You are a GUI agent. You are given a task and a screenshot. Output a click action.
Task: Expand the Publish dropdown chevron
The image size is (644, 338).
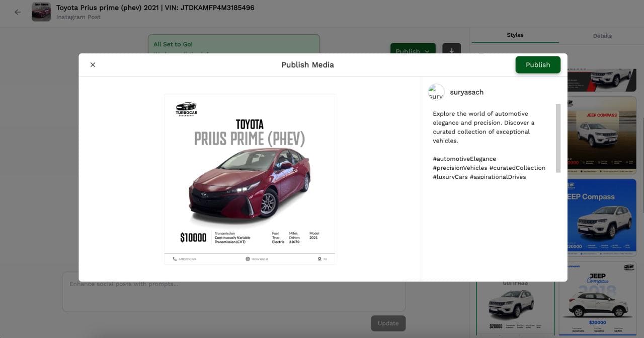click(x=427, y=51)
